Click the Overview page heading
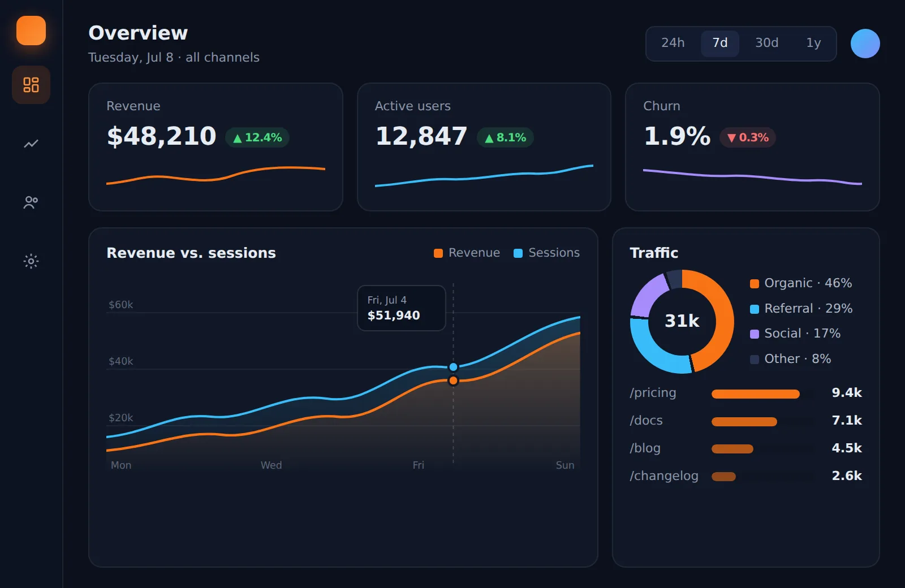Screen dimensions: 905x588 point(138,33)
